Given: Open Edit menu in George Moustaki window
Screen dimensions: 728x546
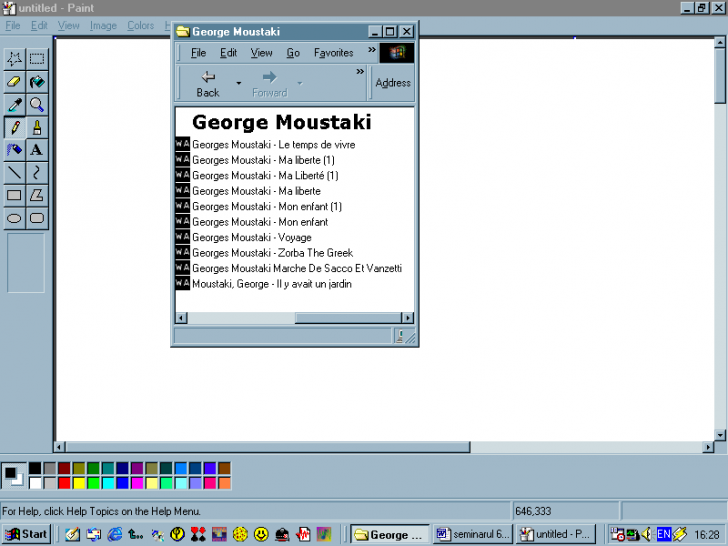Looking at the screenshot, I should click(228, 53).
